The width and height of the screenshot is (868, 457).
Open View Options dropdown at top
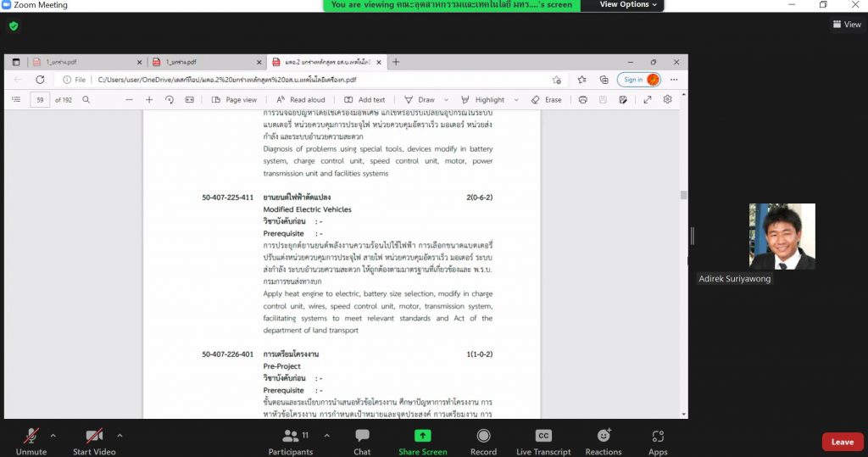[x=628, y=5]
